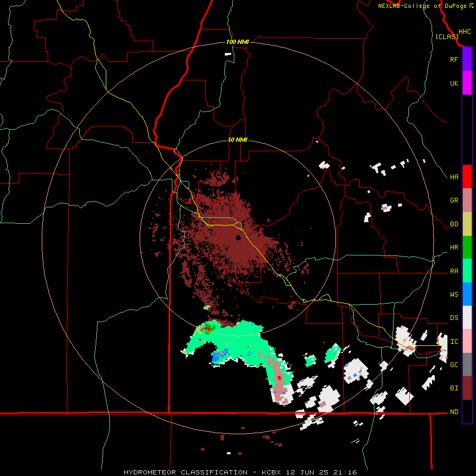Click the RA legend label
Screen dimensions: 476x476
[x=454, y=271]
